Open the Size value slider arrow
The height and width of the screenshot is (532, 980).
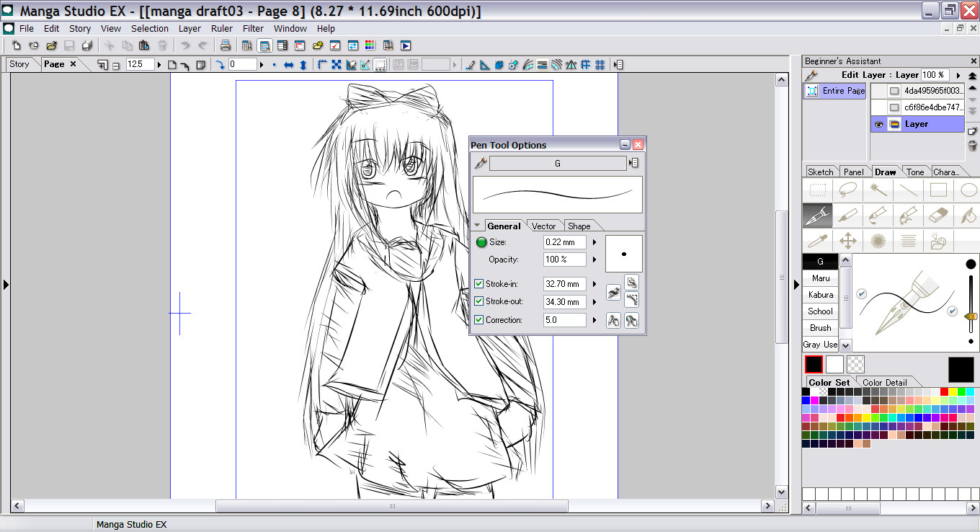594,242
